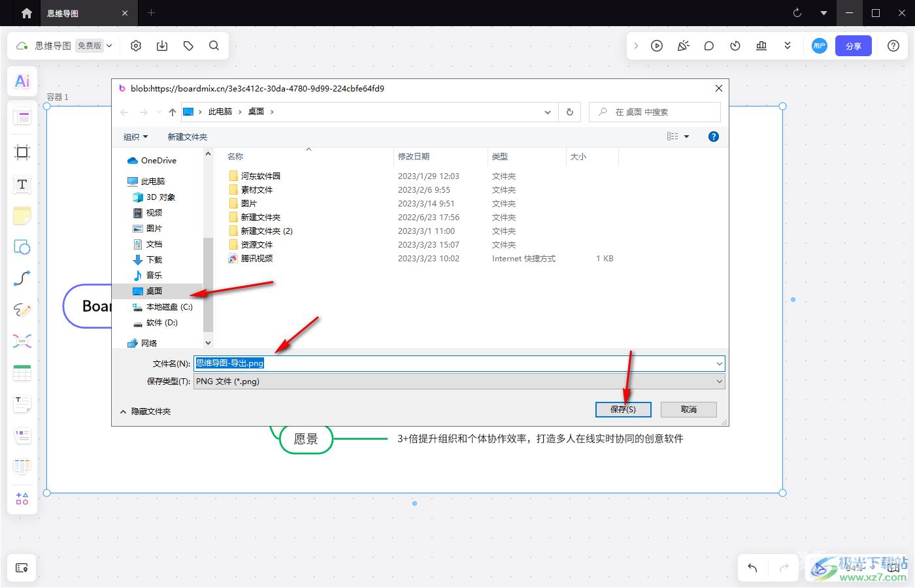Select the template panel icon in left sidebar
Screen dimensions: 915x588
(x=22, y=118)
